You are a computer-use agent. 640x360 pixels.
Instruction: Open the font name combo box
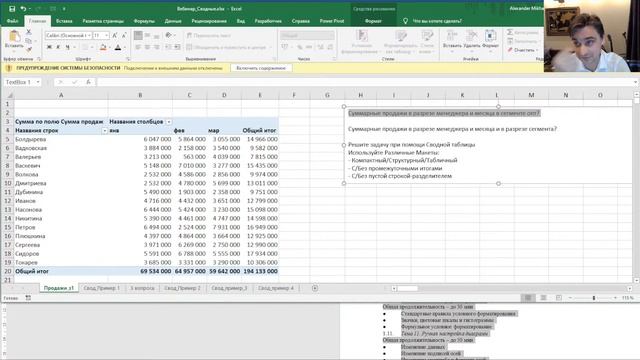68,36
